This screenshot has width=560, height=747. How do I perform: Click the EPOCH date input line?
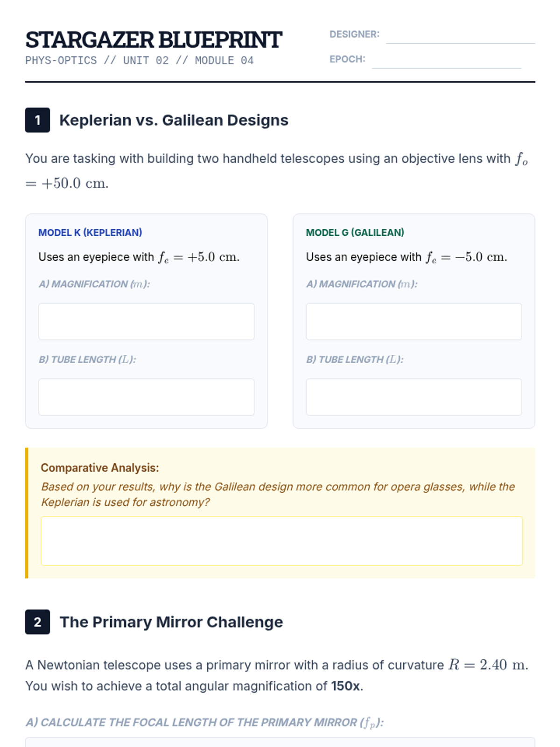446,60
